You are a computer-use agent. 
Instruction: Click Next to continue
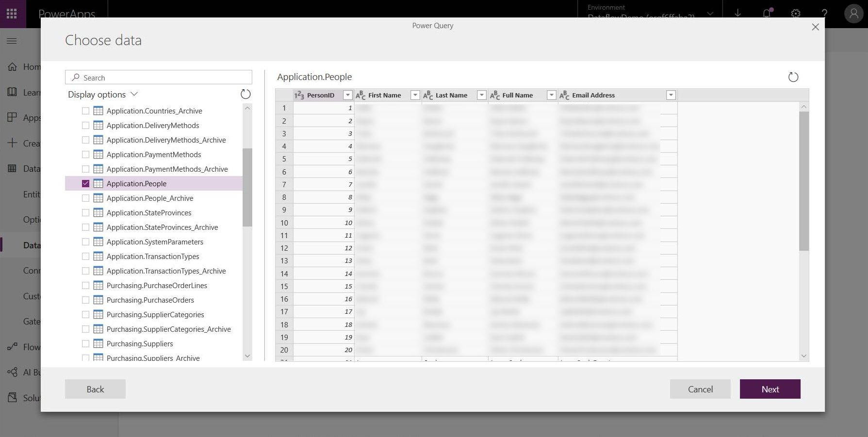tap(770, 389)
